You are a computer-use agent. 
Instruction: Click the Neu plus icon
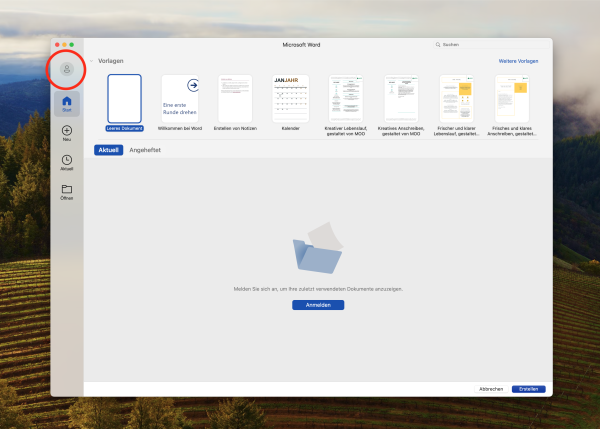coord(67,131)
